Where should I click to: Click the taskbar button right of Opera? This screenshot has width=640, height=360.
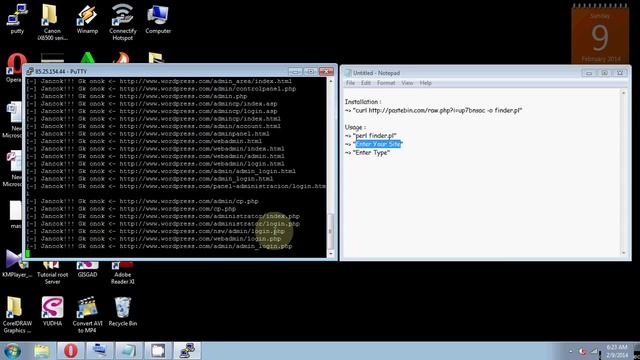pyautogui.click(x=100, y=351)
